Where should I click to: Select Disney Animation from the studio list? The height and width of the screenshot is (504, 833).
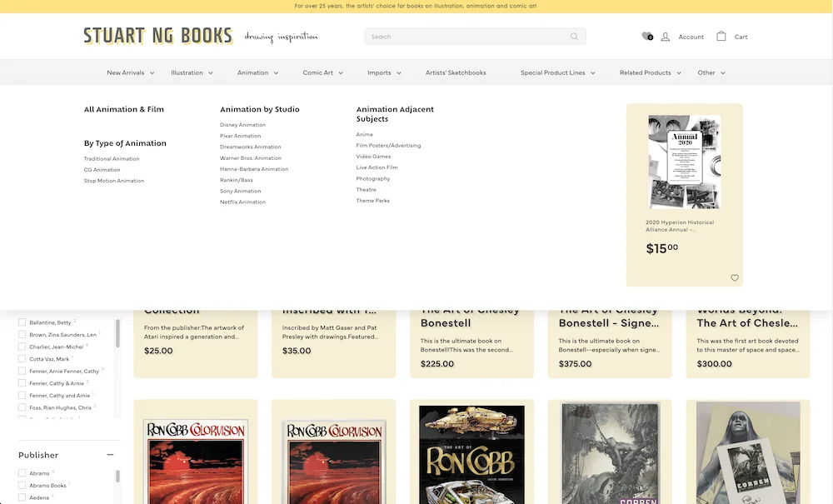[x=242, y=125]
